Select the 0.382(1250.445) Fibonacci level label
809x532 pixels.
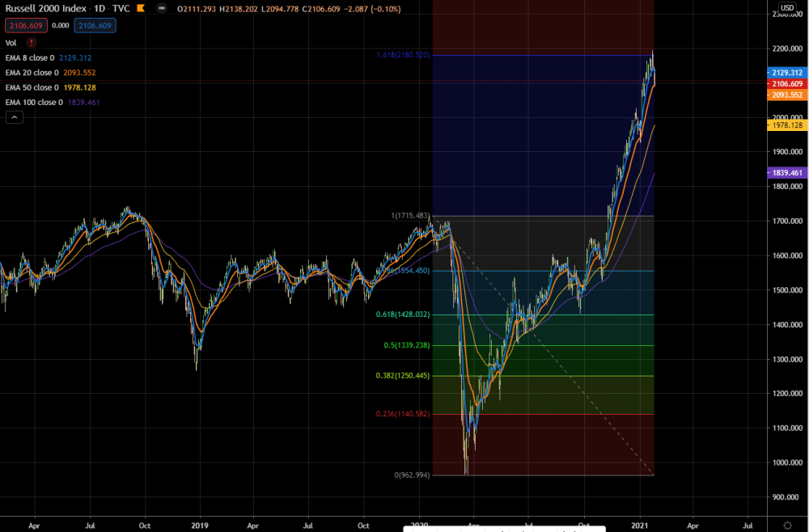coord(403,376)
